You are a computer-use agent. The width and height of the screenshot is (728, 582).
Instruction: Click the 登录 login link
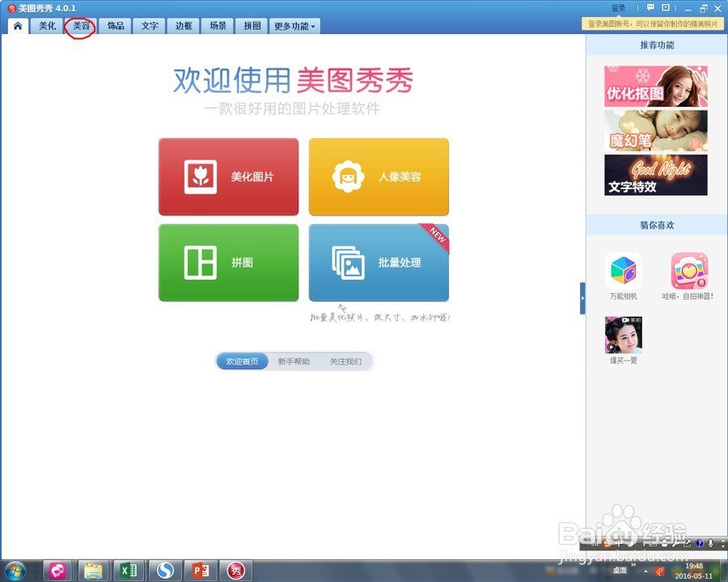pos(619,8)
